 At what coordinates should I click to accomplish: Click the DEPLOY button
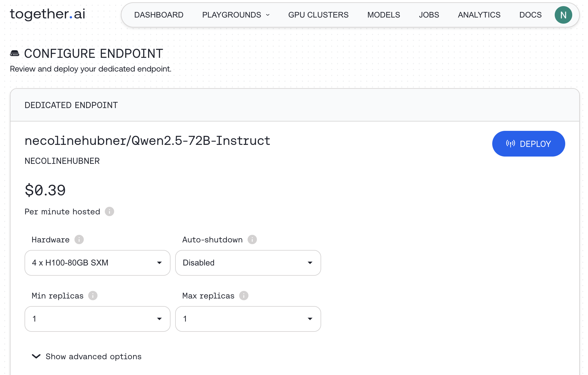(x=528, y=144)
